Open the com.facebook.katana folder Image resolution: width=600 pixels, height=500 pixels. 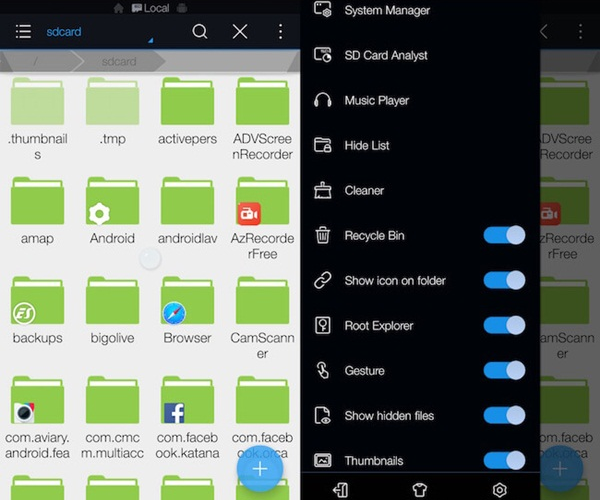pos(188,418)
